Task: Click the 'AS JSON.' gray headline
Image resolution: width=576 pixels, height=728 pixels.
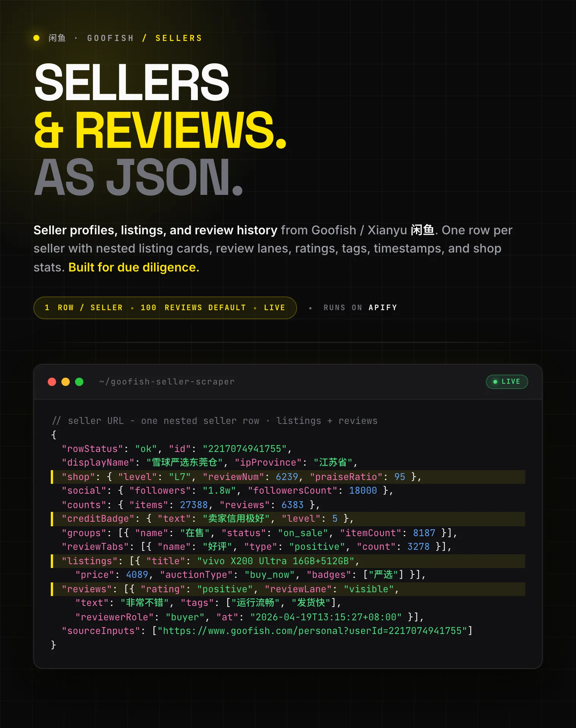Action: tap(138, 177)
